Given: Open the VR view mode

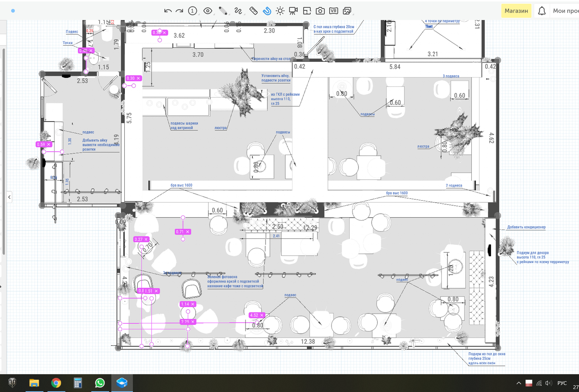Looking at the screenshot, I should 334,11.
